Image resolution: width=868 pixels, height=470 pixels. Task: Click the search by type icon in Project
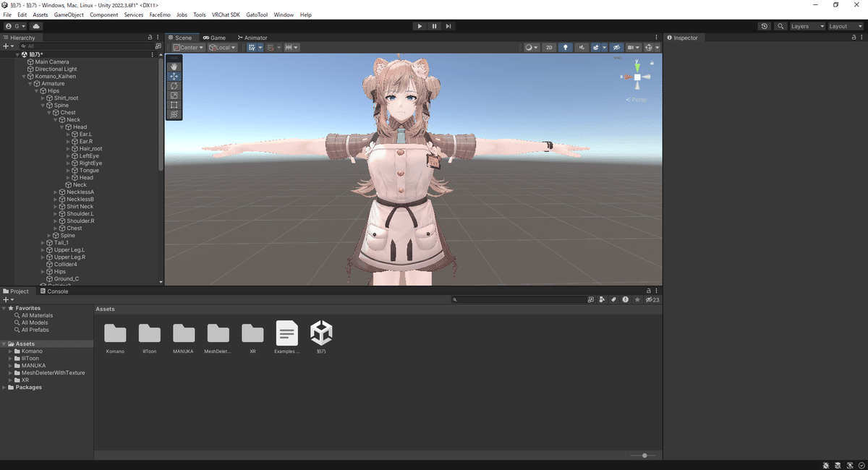click(602, 299)
